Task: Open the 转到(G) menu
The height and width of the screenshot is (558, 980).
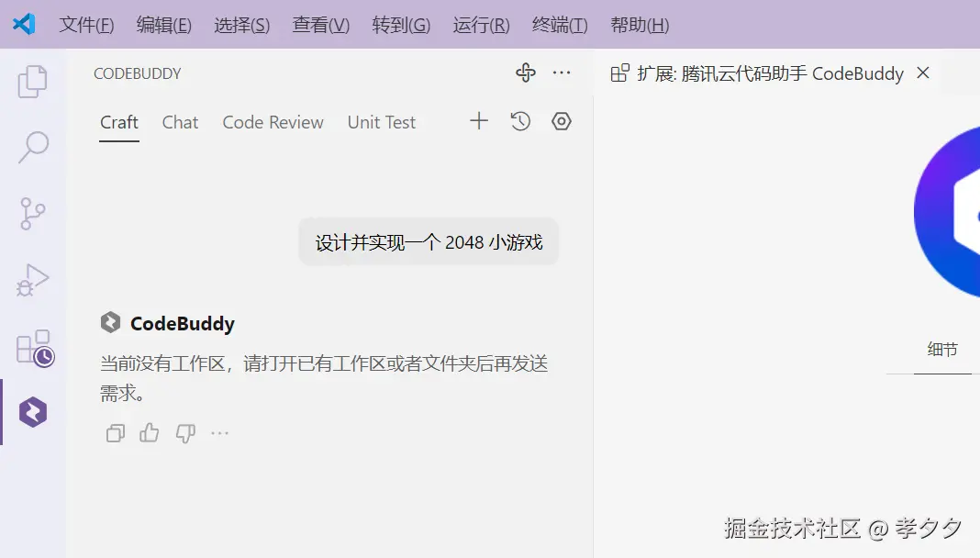Action: (x=401, y=25)
